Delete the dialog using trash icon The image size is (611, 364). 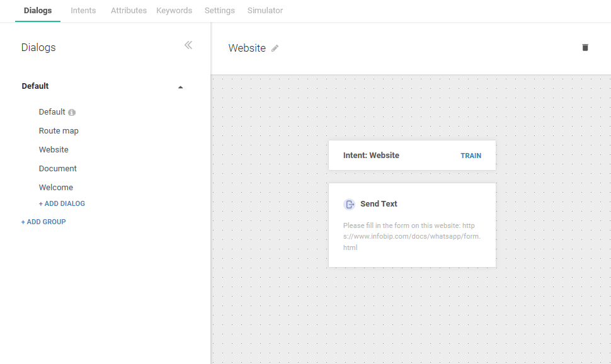pyautogui.click(x=585, y=47)
